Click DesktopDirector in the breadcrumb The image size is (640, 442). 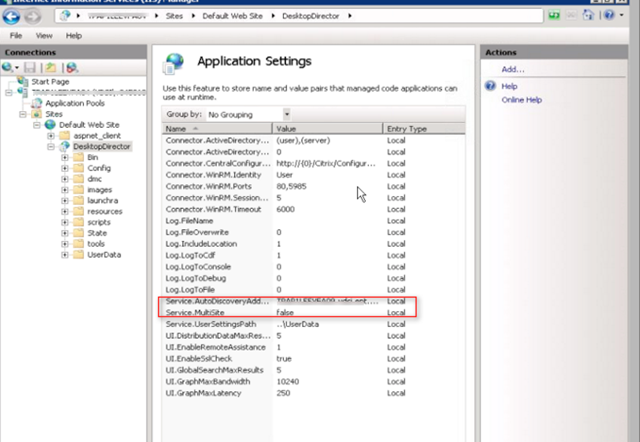coord(311,16)
